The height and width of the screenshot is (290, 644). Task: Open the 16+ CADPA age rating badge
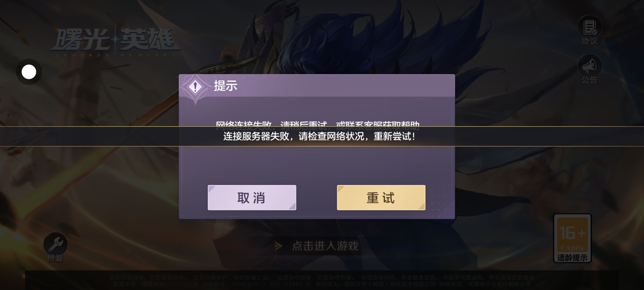[x=572, y=238]
